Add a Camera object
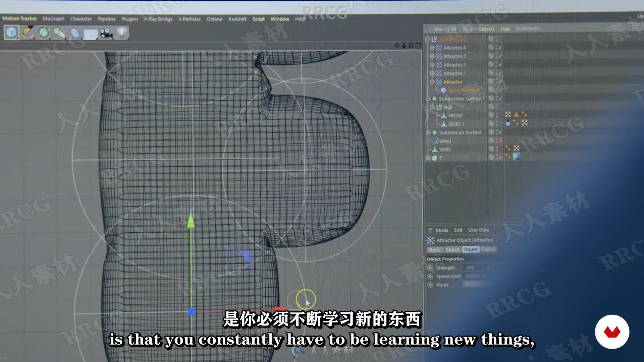The image size is (644, 362). pyautogui.click(x=106, y=33)
